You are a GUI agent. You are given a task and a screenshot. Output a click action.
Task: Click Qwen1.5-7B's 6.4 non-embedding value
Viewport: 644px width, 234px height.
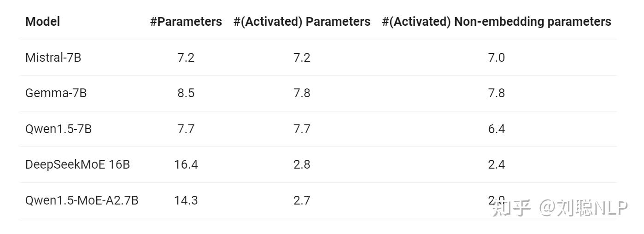(496, 129)
